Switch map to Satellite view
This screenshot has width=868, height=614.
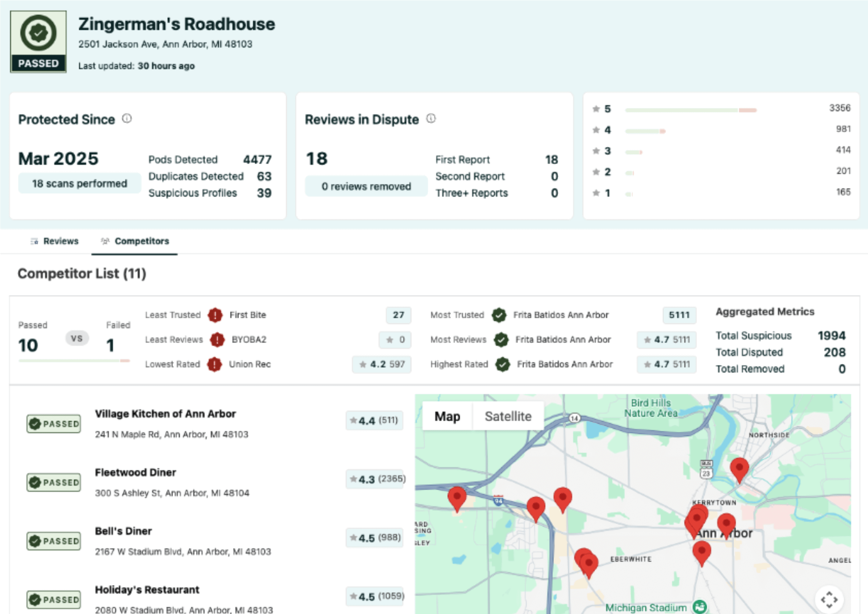(x=508, y=416)
